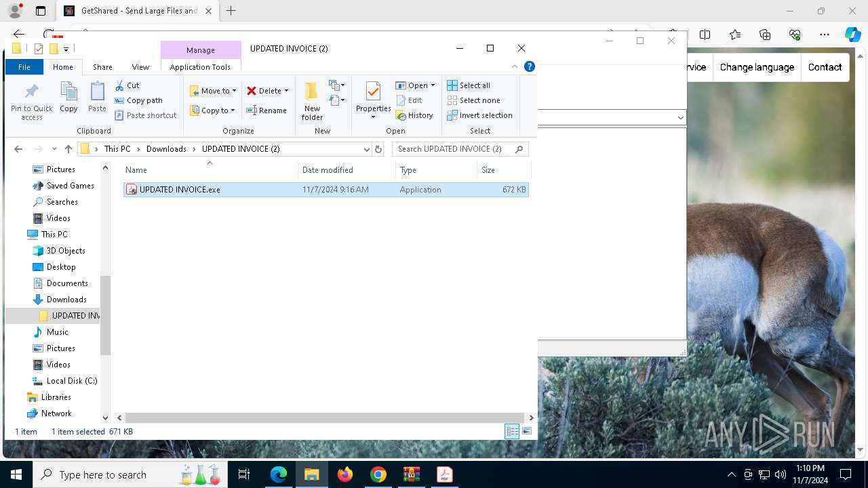The image size is (868, 488).
Task: Create a New folder
Action: tap(312, 101)
